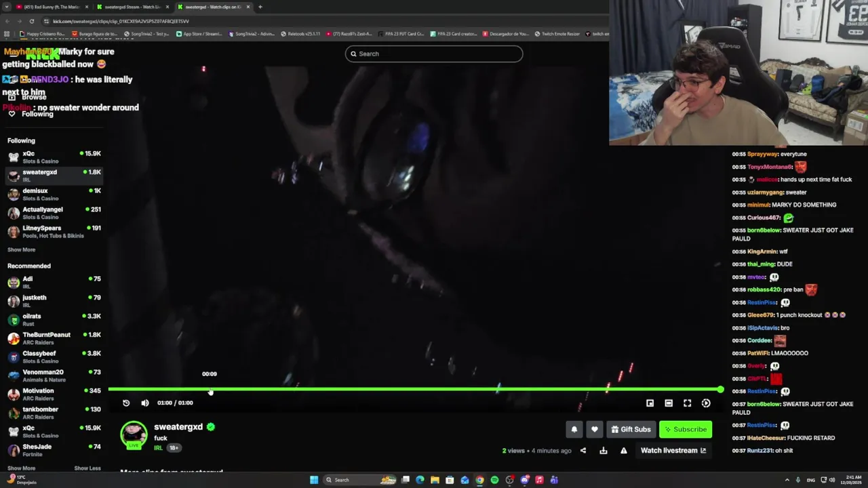Toggle theater mode in the player
Screen dimensions: 868x488
(669, 403)
